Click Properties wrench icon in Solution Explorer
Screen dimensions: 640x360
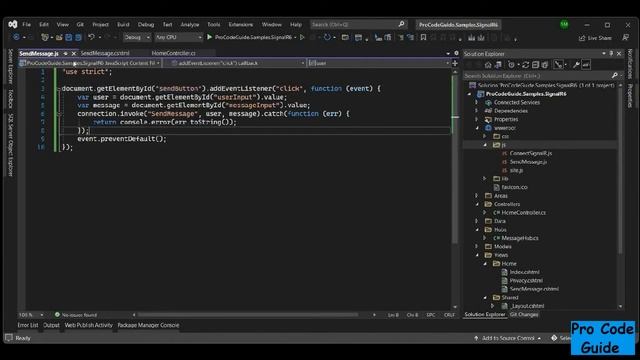(x=576, y=65)
